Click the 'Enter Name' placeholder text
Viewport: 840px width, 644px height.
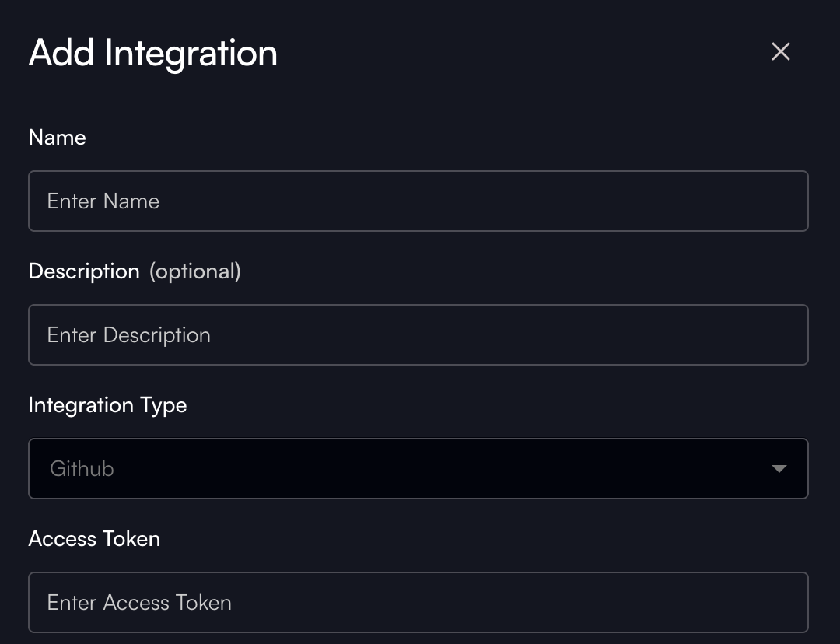103,201
